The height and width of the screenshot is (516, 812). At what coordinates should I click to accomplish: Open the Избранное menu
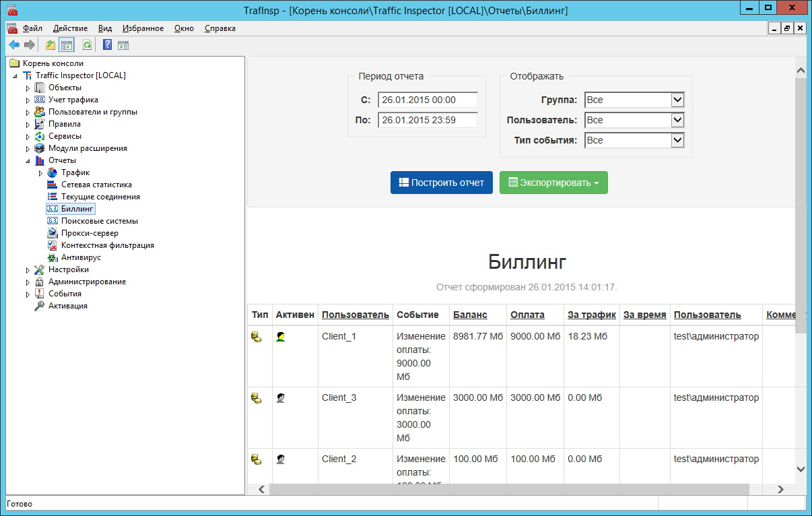tap(143, 28)
